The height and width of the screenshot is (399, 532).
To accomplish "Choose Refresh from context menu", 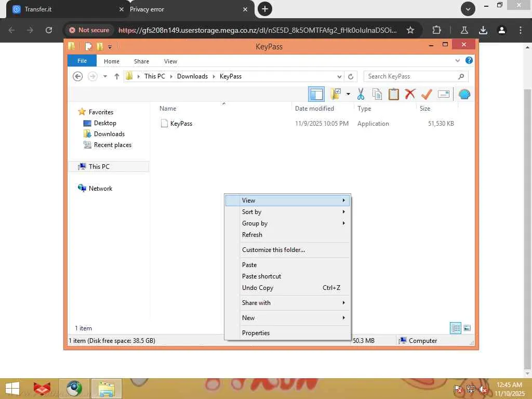I will pos(287,235).
